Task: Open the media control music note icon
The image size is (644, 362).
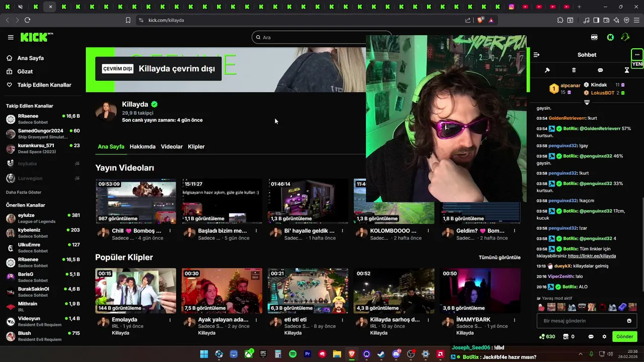Action: tap(586, 20)
